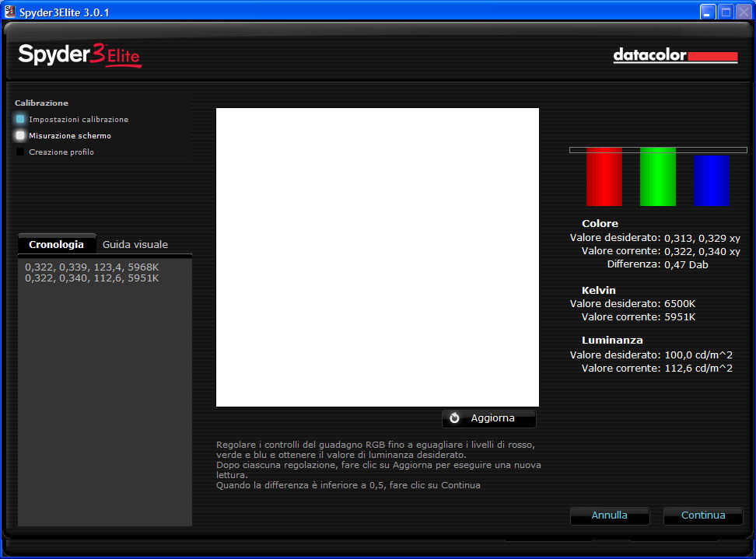Image resolution: width=756 pixels, height=559 pixels.
Task: Click the Annulla button
Action: click(610, 515)
